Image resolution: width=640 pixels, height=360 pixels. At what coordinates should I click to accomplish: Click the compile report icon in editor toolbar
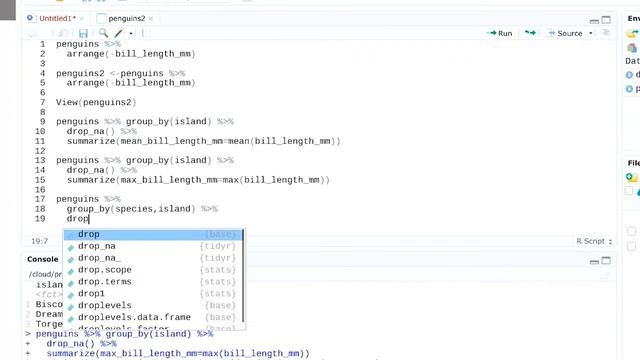tap(143, 33)
